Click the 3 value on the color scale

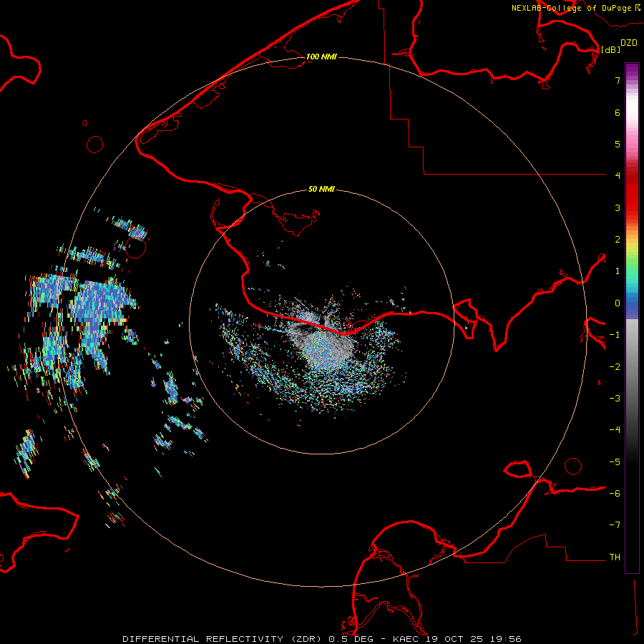tap(618, 208)
